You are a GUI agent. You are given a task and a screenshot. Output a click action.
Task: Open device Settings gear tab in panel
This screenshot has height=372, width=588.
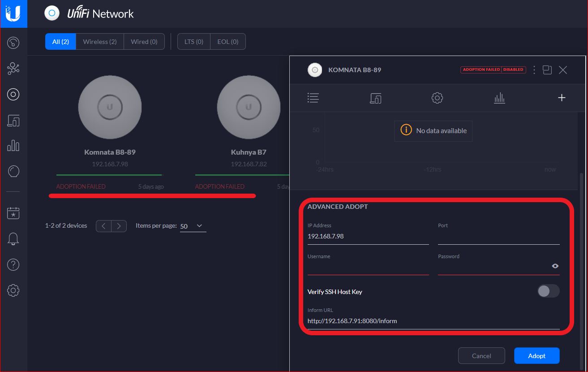point(437,98)
